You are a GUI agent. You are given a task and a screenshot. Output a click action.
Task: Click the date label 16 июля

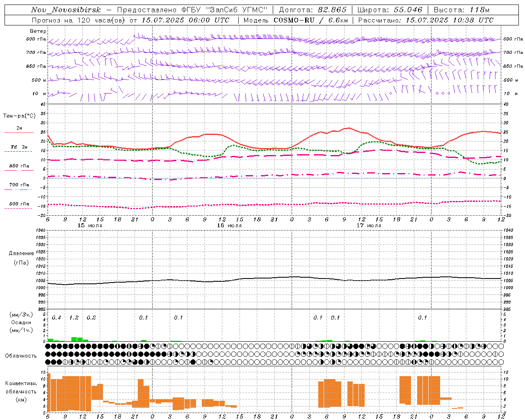pos(229,226)
